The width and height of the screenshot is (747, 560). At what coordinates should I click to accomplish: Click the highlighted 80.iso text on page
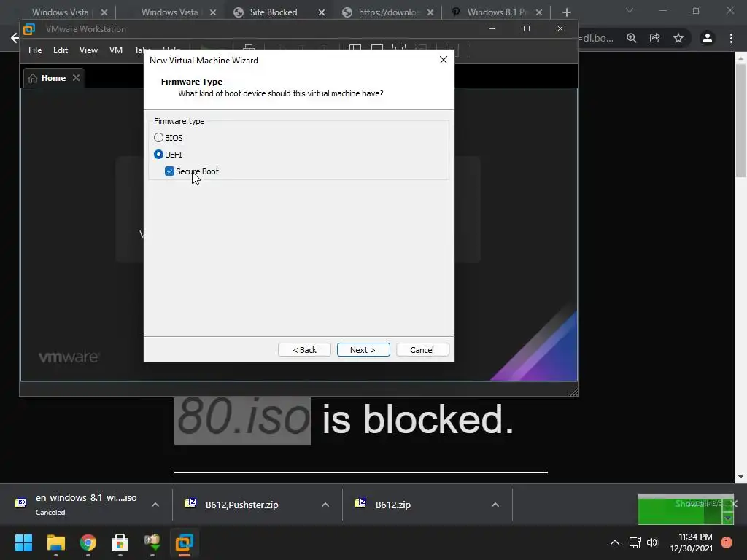tap(242, 419)
